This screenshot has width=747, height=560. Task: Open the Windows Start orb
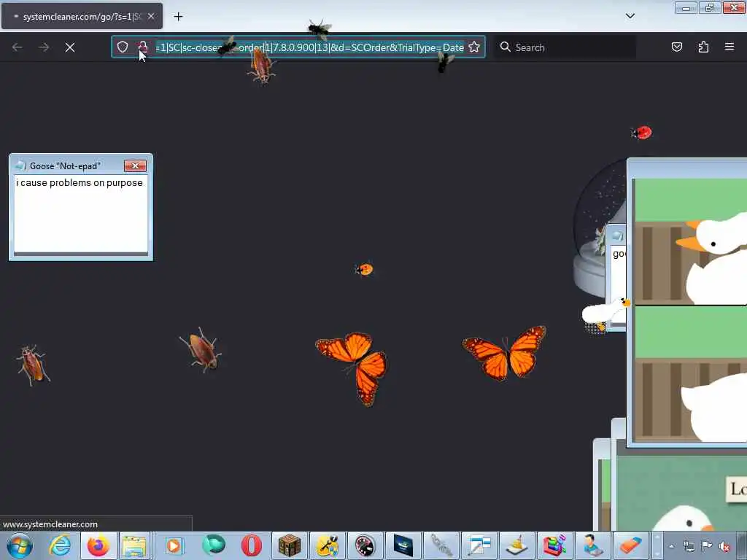click(x=20, y=546)
